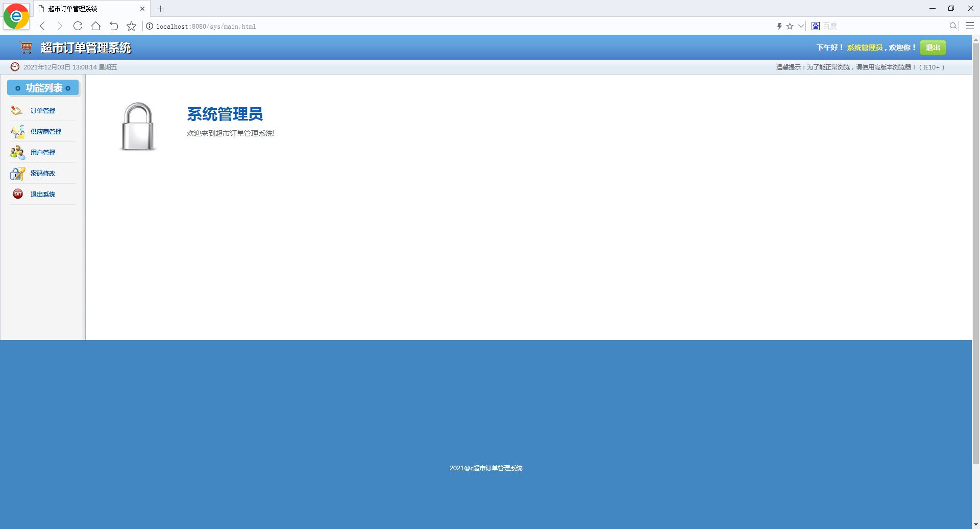Click the clock icon beside the date
980x529 pixels.
[15, 66]
